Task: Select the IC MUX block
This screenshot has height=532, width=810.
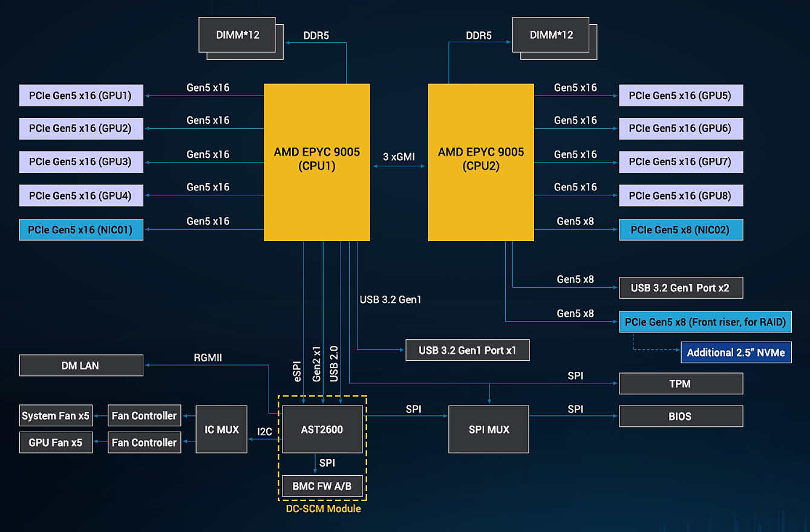Action: (x=221, y=429)
